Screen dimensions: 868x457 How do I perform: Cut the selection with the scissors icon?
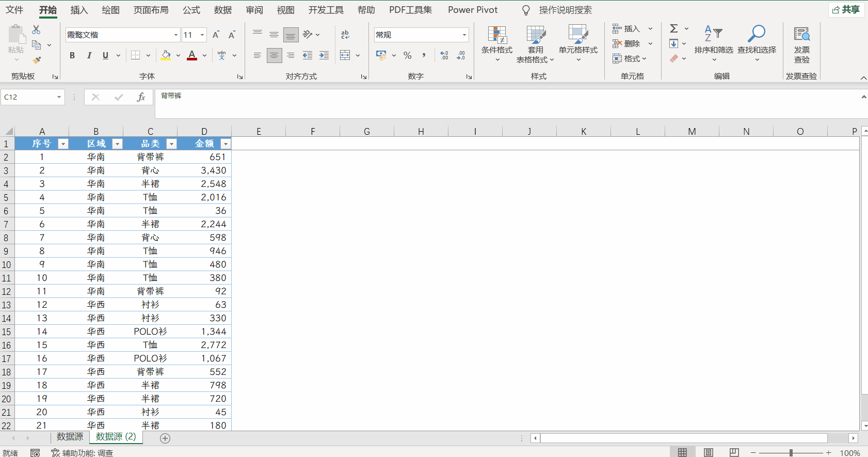36,29
